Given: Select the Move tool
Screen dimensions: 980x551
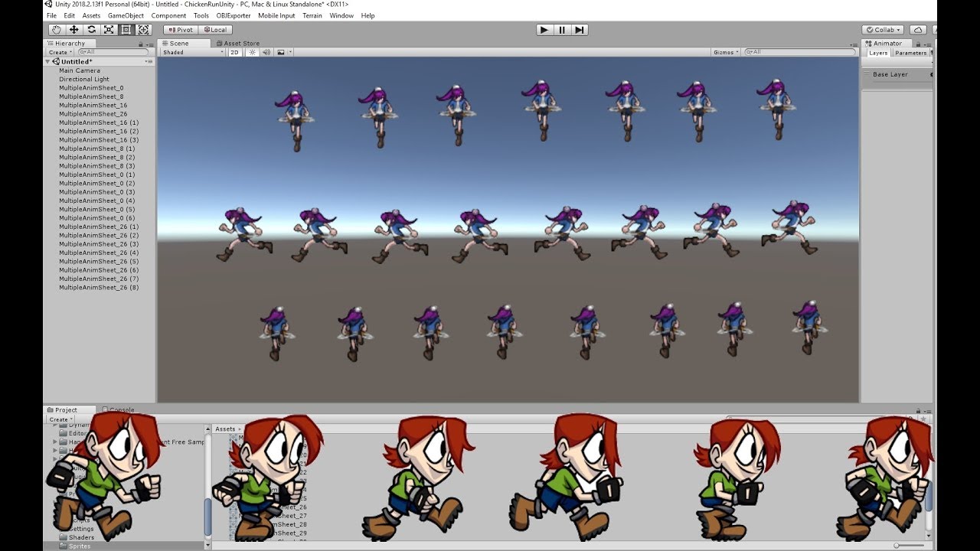Looking at the screenshot, I should (73, 30).
